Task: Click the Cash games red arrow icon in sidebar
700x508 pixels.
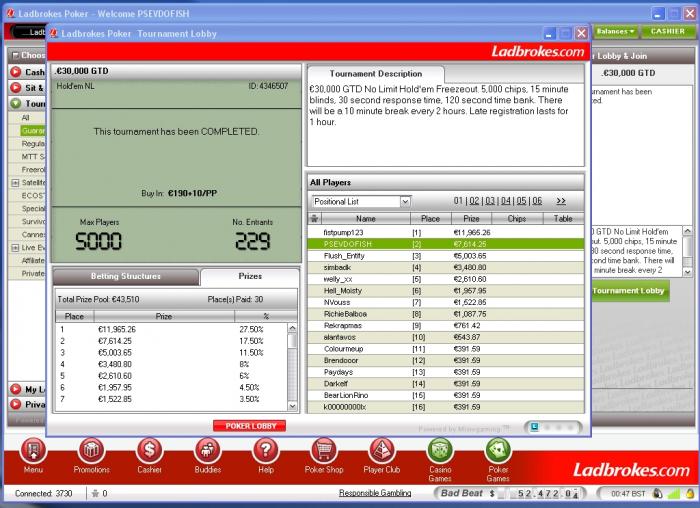Action: click(16, 71)
